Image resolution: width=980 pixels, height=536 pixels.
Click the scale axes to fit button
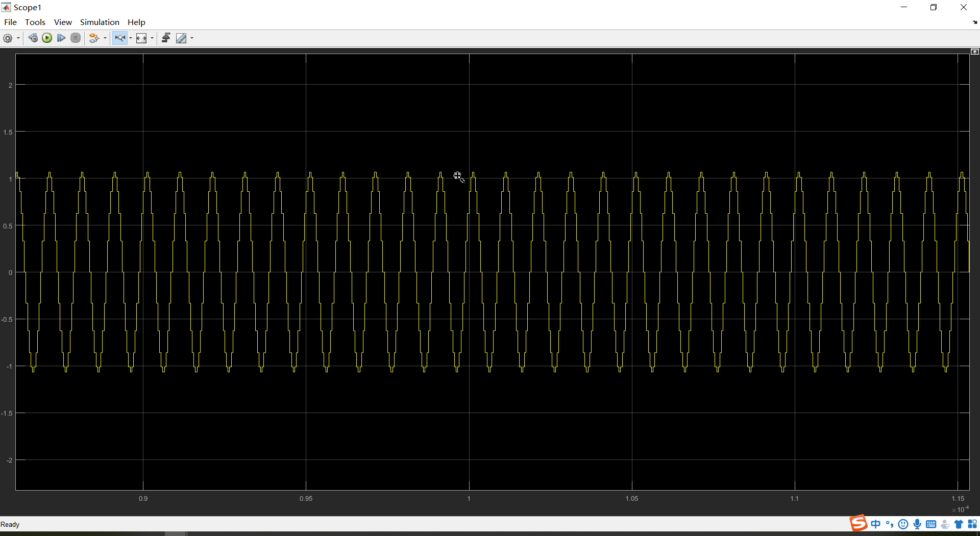[x=141, y=38]
